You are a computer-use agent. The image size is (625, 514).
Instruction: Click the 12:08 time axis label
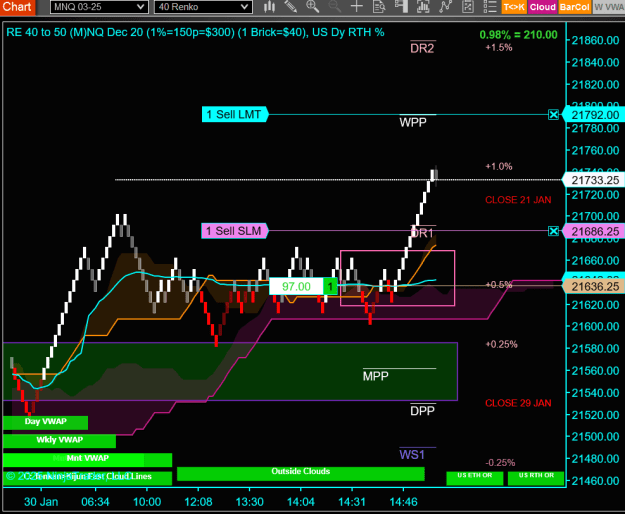tap(198, 502)
